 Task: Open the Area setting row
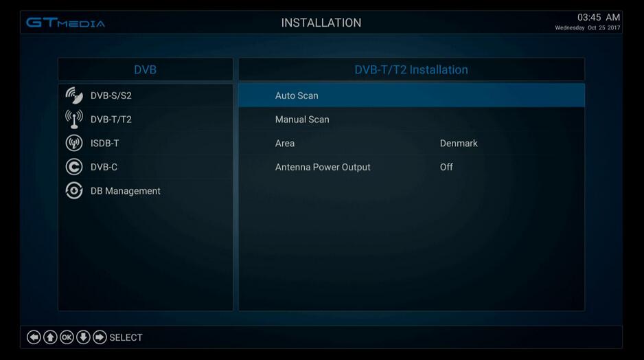(x=411, y=144)
